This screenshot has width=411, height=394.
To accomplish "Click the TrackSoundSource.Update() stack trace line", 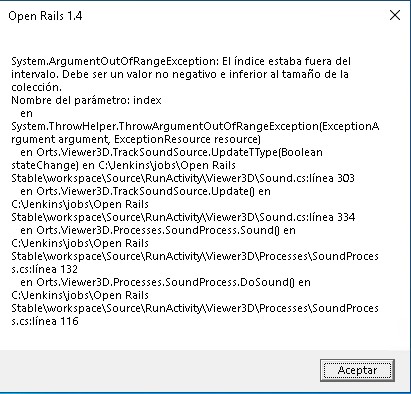I will point(146,191).
